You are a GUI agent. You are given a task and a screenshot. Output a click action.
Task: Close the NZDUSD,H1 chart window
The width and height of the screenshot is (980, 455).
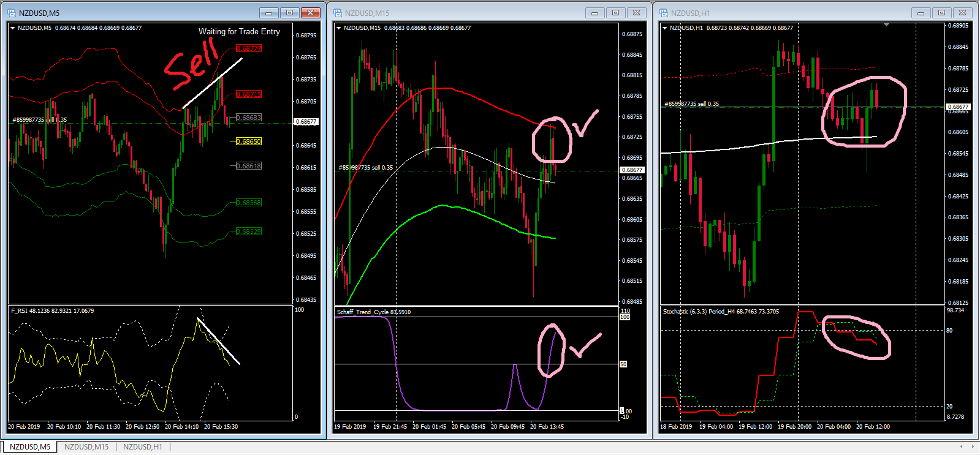(x=962, y=13)
